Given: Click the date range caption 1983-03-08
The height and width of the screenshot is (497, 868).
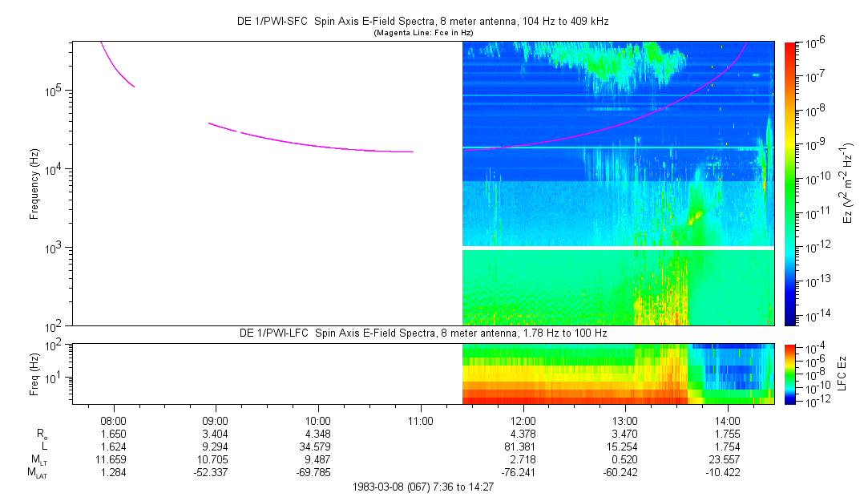Looking at the screenshot, I should coord(423,487).
